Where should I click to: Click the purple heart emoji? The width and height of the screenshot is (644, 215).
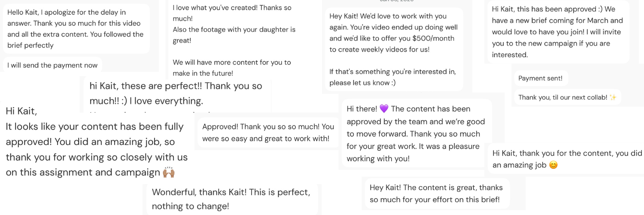tap(384, 109)
